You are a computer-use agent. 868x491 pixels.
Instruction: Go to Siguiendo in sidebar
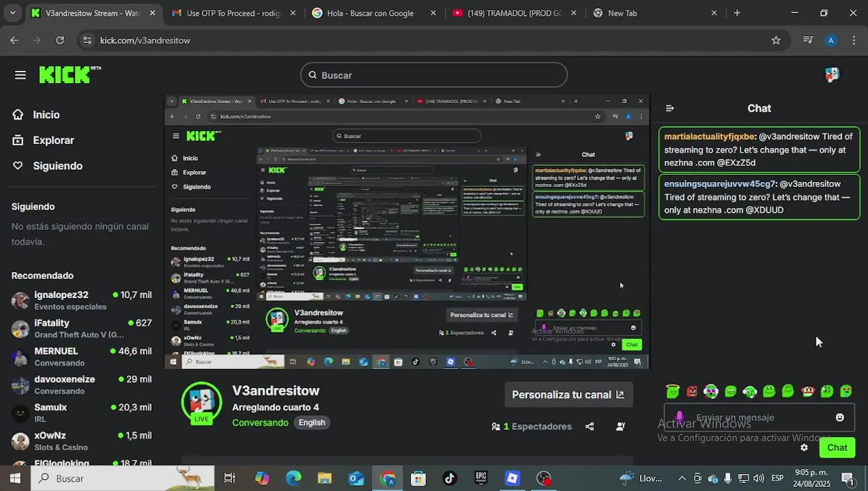pyautogui.click(x=47, y=166)
